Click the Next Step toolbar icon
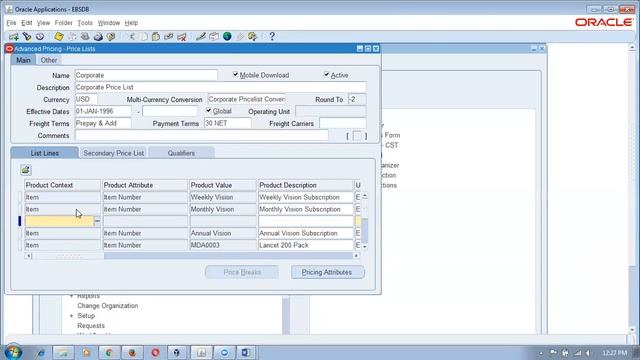The image size is (640, 360). [x=72, y=37]
